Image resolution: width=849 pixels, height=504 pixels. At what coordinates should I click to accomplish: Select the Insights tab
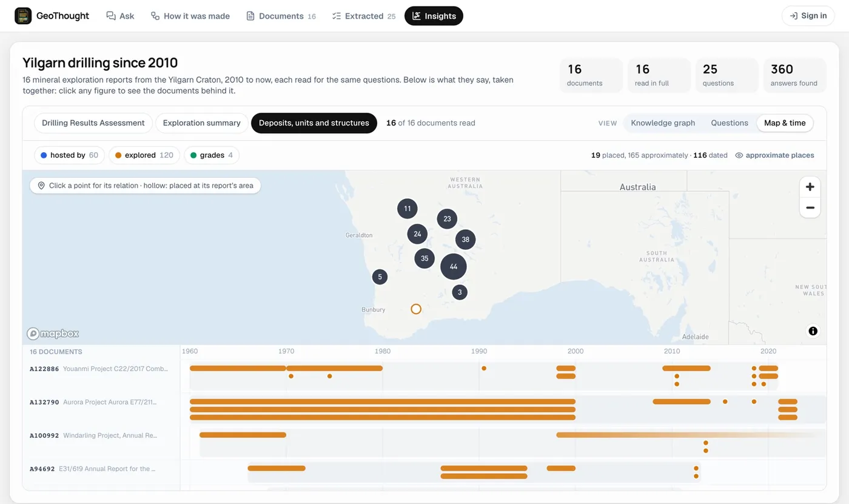point(434,16)
